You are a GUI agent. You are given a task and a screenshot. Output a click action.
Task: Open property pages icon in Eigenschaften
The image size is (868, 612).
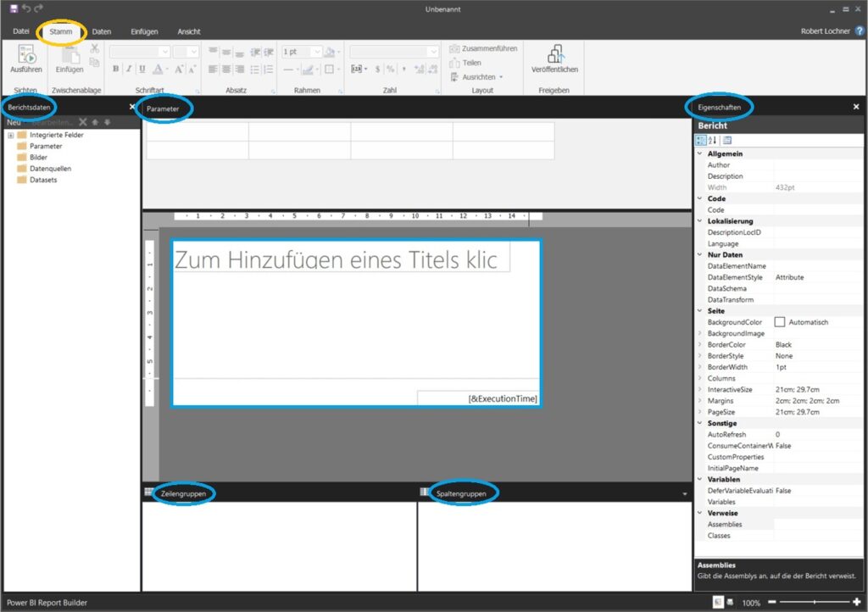(727, 140)
